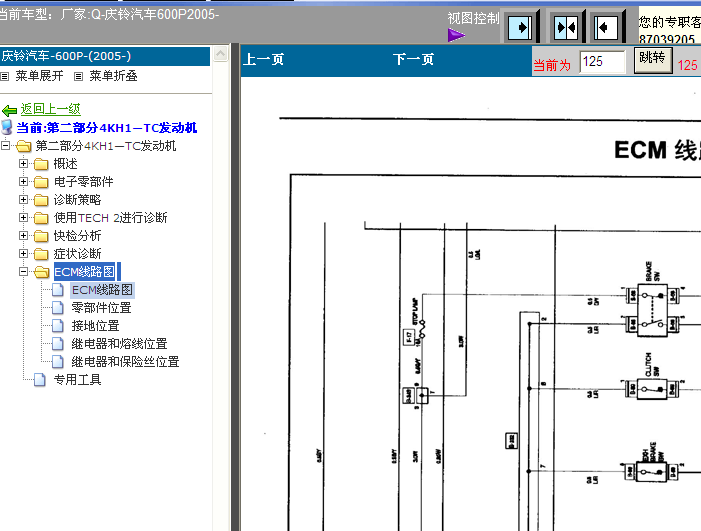Click the computer icon beside 当前:第二部分

point(7,127)
